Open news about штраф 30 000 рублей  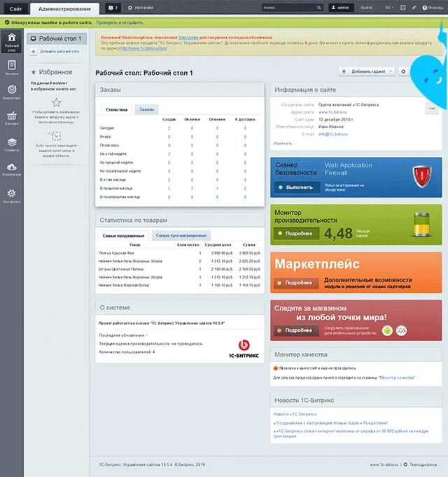(351, 434)
